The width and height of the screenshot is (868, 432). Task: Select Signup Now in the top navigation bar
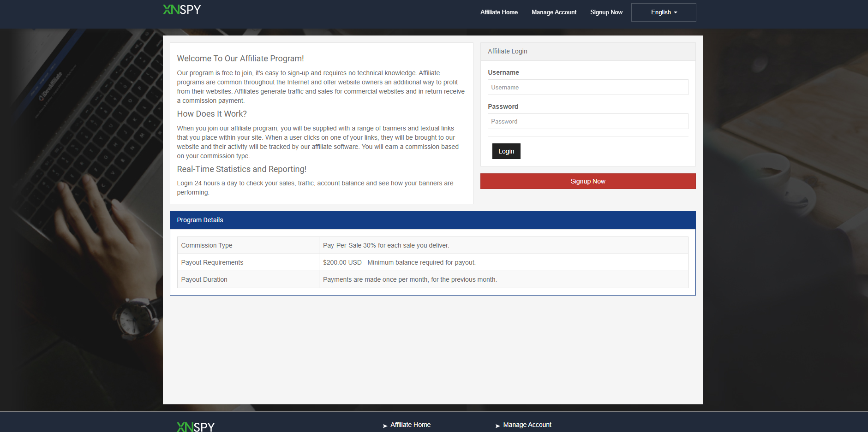[x=606, y=12]
